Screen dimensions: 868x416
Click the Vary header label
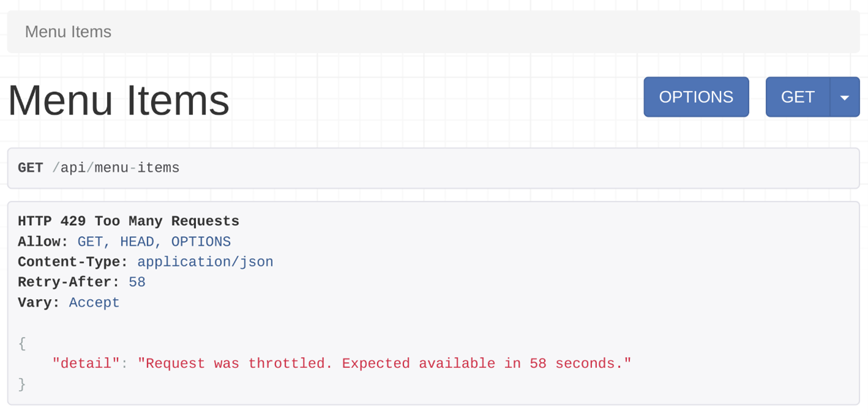coord(39,302)
